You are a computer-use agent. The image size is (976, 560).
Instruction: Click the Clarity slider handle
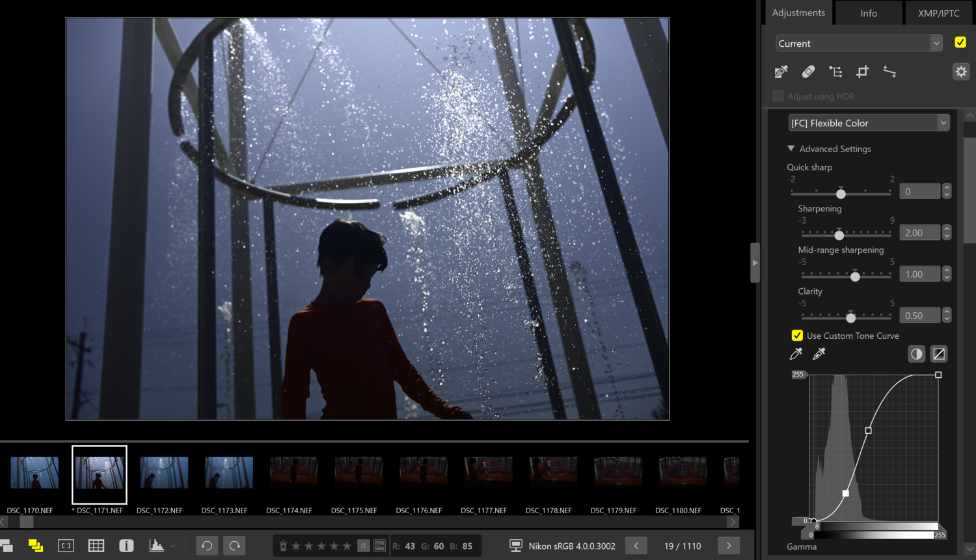pos(850,318)
